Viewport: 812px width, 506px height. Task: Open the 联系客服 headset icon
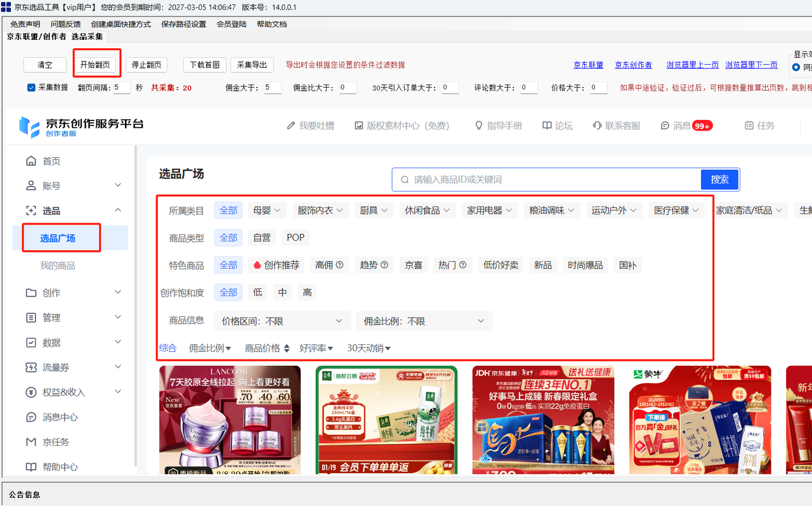597,126
